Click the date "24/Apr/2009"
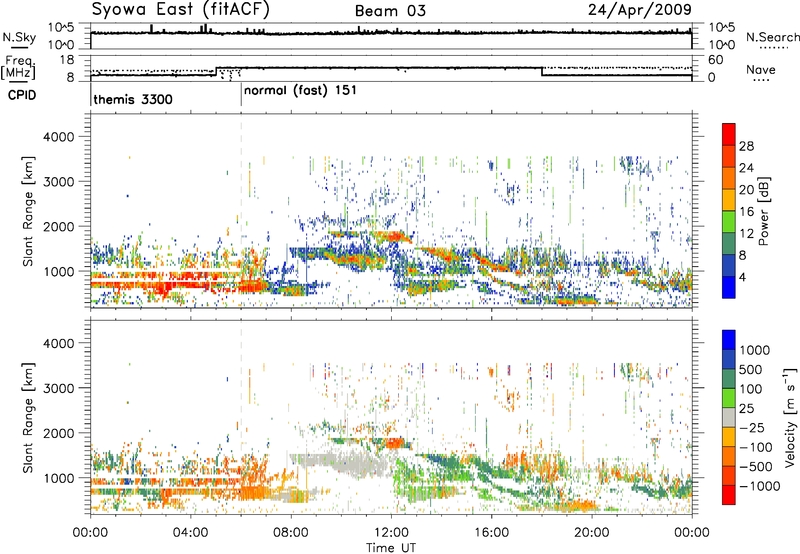Image resolution: width=800 pixels, height=554 pixels. pos(640,10)
